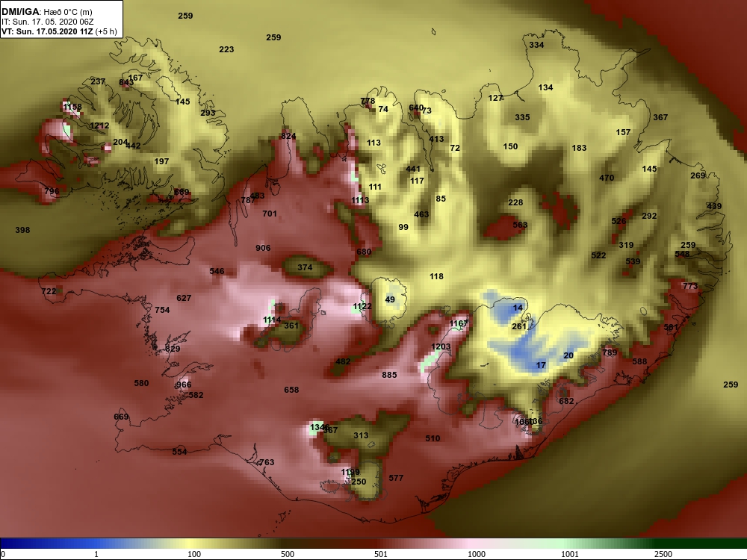Click the '134' value in the northeast

click(x=545, y=87)
